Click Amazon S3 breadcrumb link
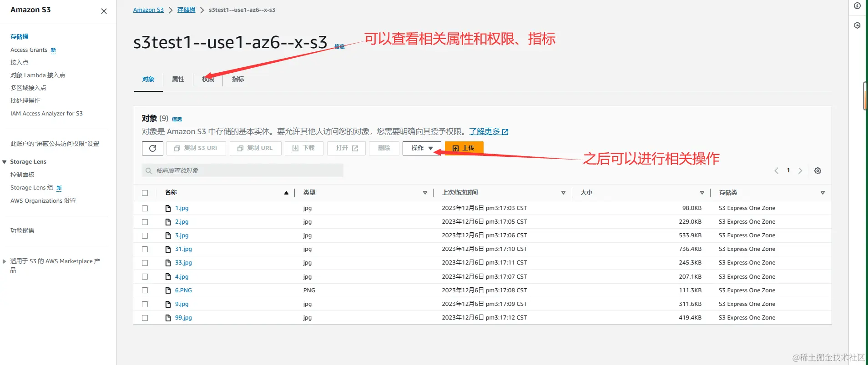The width and height of the screenshot is (868, 365). [148, 10]
